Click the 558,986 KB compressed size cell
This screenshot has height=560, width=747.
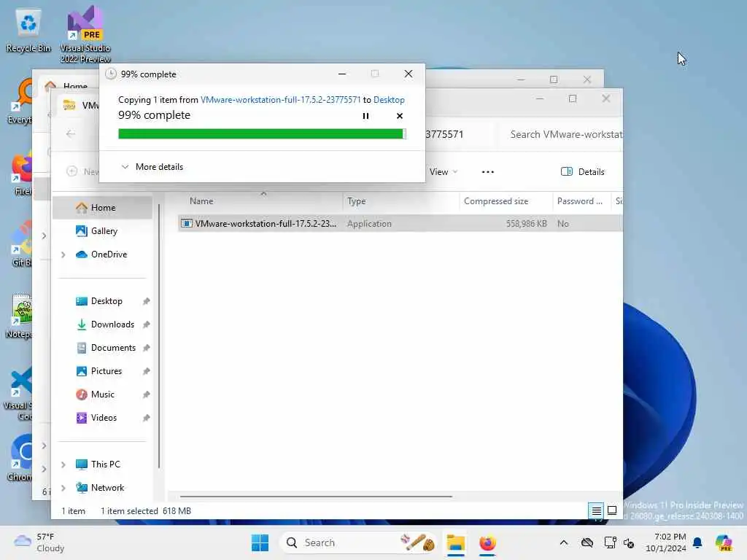pyautogui.click(x=526, y=223)
